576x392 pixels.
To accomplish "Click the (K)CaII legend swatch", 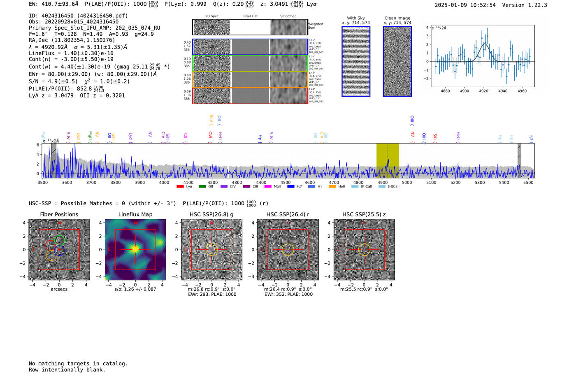I will [x=355, y=187].
